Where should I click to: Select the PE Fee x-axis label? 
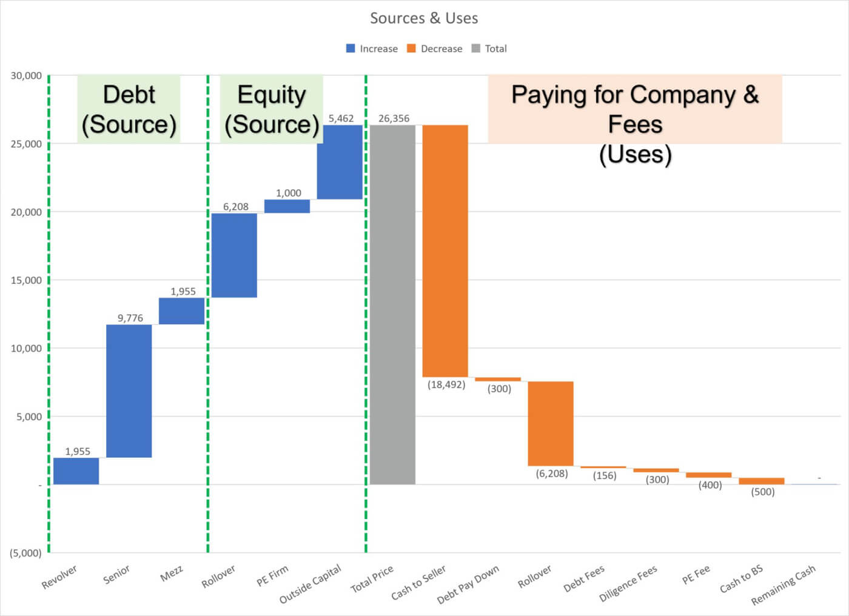696,575
